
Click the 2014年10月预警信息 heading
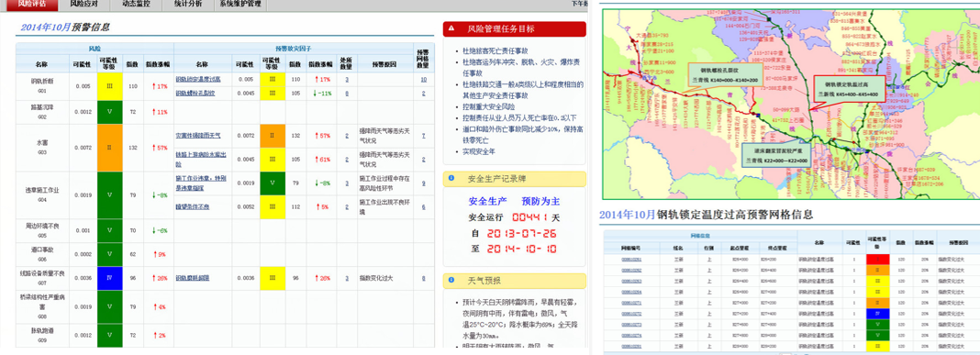tap(65, 27)
